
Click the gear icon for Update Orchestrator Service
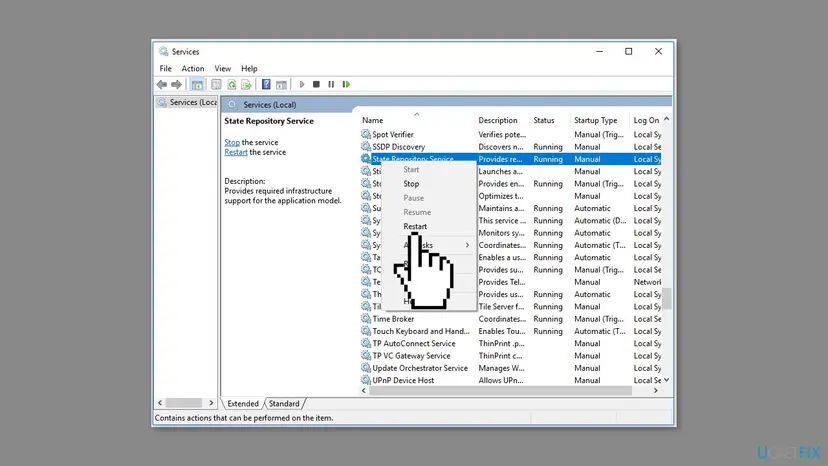coord(365,368)
